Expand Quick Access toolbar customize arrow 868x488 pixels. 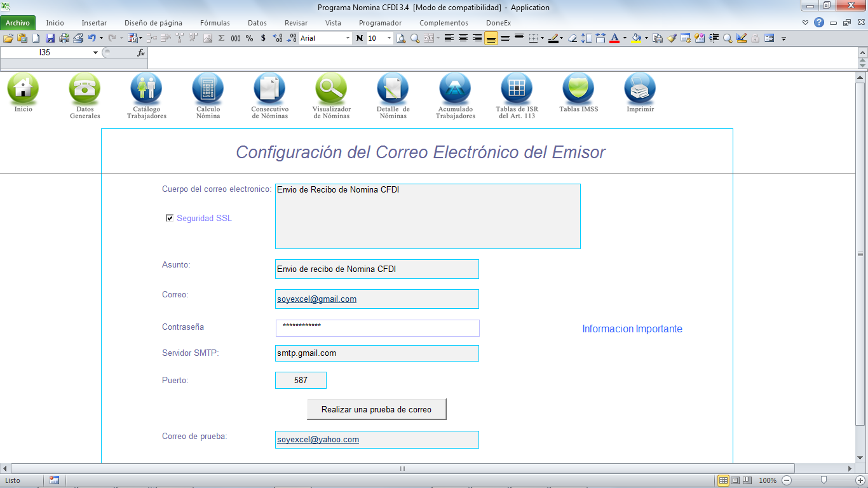(783, 38)
